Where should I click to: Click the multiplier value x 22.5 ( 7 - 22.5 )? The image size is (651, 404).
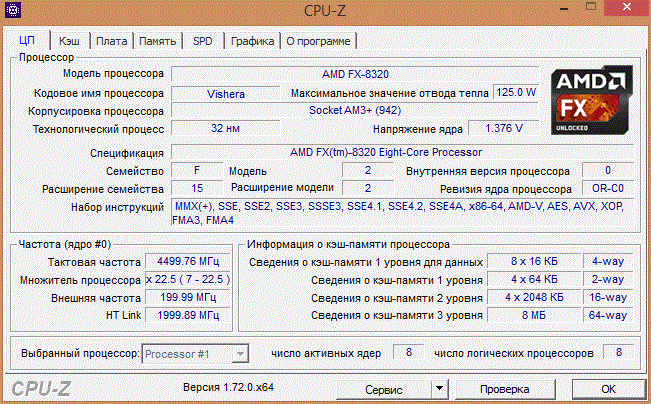coord(188,279)
